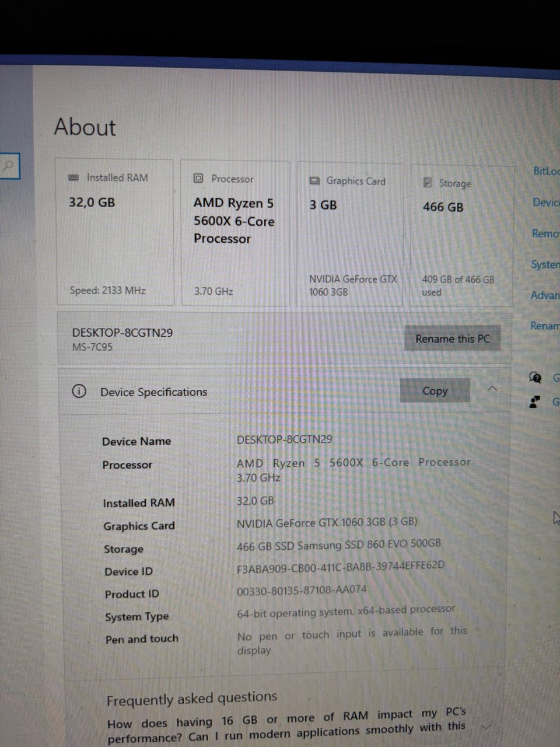The width and height of the screenshot is (560, 747).
Task: Select Installed RAM value 32,0 GB in list
Action: (255, 501)
